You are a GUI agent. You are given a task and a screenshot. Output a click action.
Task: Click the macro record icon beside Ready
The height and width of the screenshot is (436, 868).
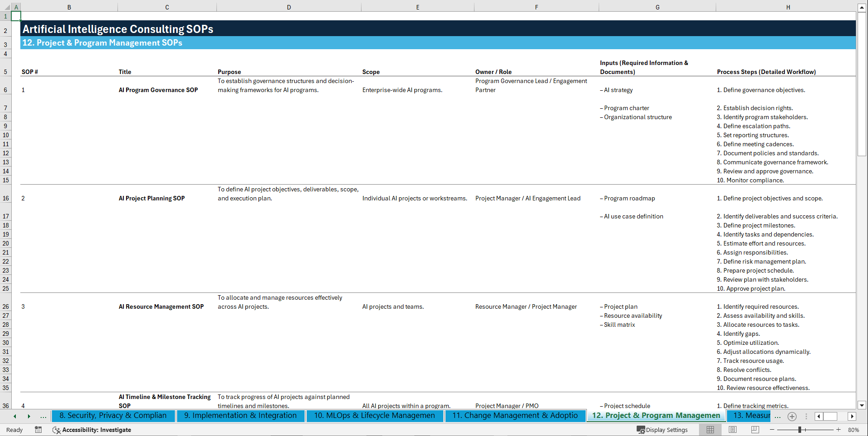pyautogui.click(x=38, y=430)
